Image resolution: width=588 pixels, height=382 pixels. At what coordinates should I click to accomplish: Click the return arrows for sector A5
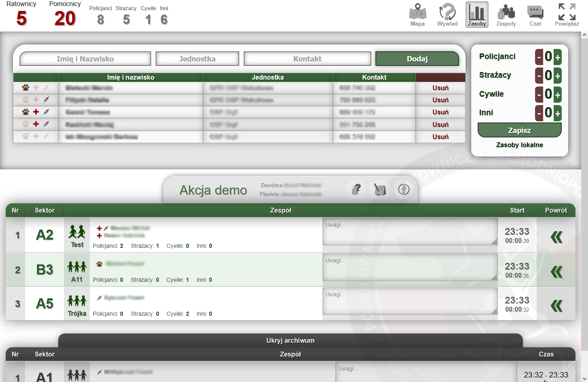(x=556, y=306)
